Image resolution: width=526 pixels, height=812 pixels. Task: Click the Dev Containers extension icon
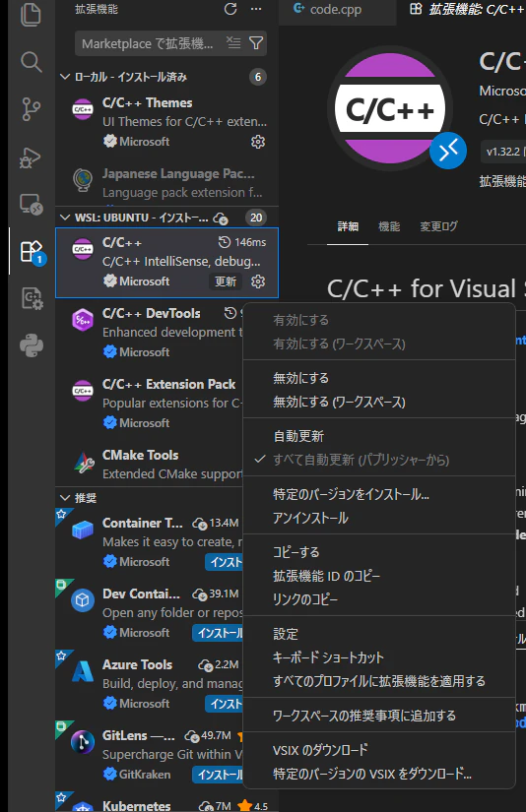83,600
